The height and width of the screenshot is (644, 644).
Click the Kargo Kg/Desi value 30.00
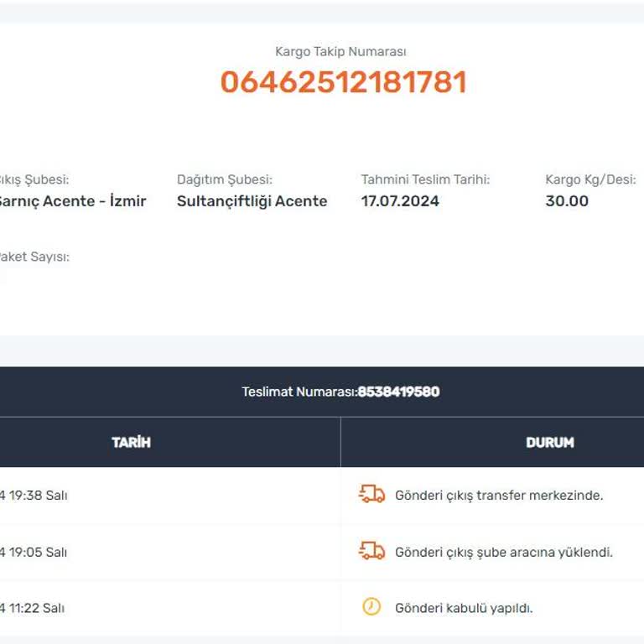pos(567,201)
